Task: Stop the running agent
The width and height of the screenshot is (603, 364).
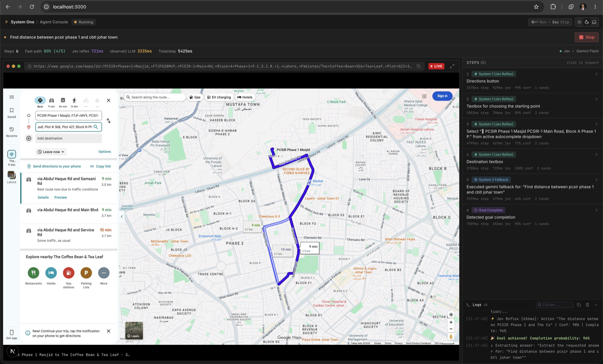Action: click(x=587, y=37)
